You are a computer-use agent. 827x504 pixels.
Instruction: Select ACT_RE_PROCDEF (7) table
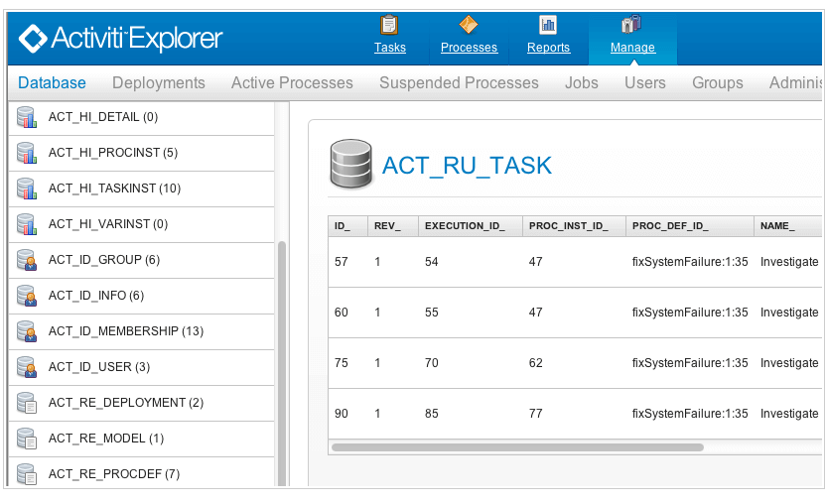[141, 473]
